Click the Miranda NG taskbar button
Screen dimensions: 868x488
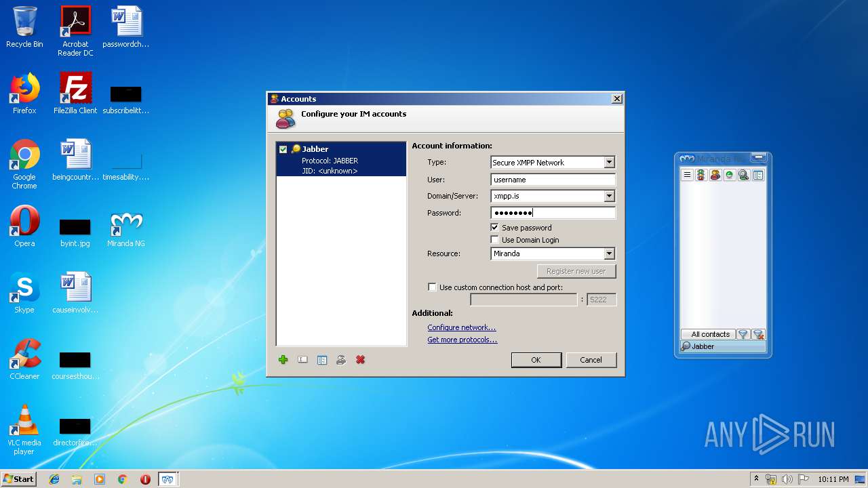point(167,479)
